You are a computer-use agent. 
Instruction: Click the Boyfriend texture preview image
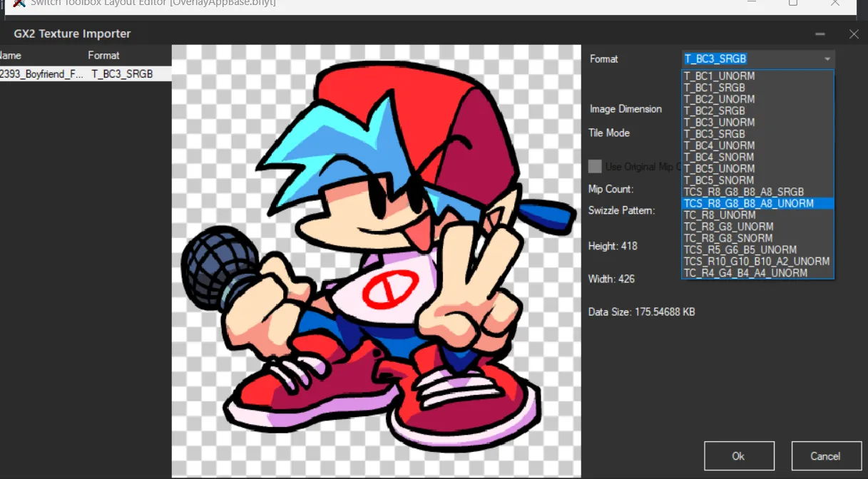coord(376,260)
